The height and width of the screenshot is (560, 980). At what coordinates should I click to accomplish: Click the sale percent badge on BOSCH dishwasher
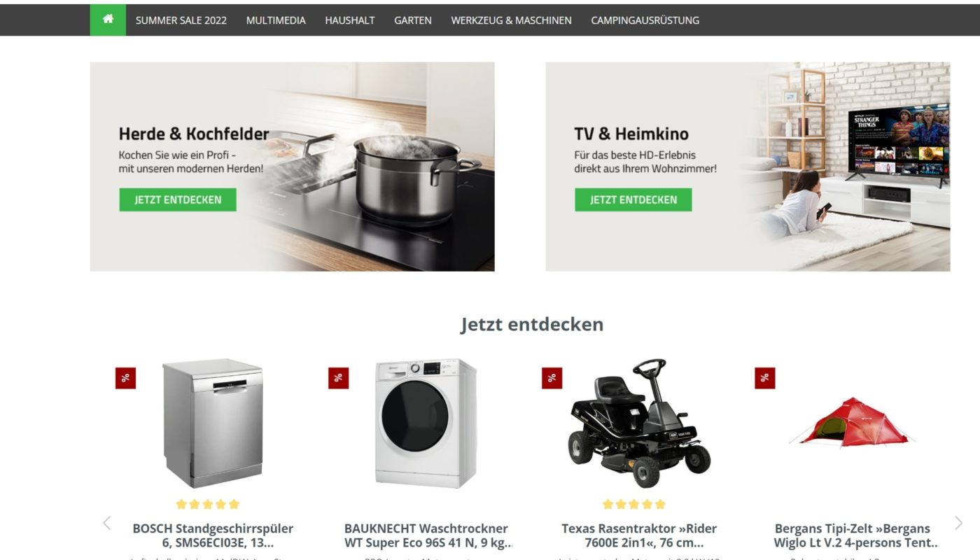[125, 378]
